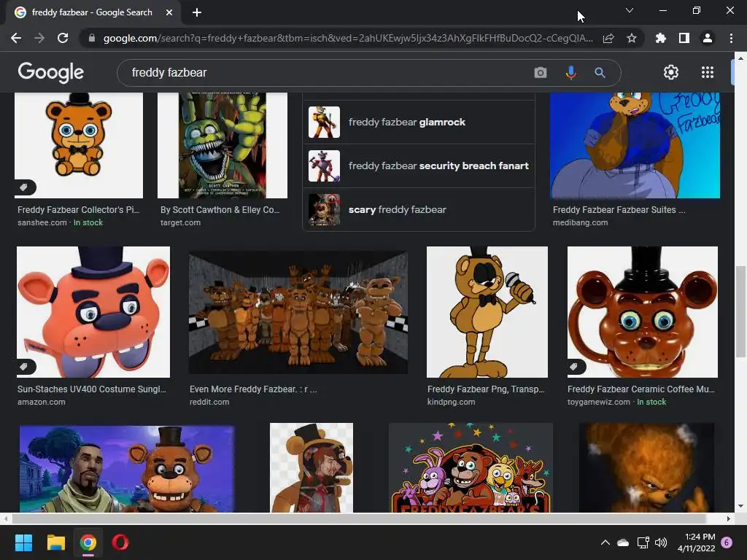Click the network tray icon

(x=643, y=542)
